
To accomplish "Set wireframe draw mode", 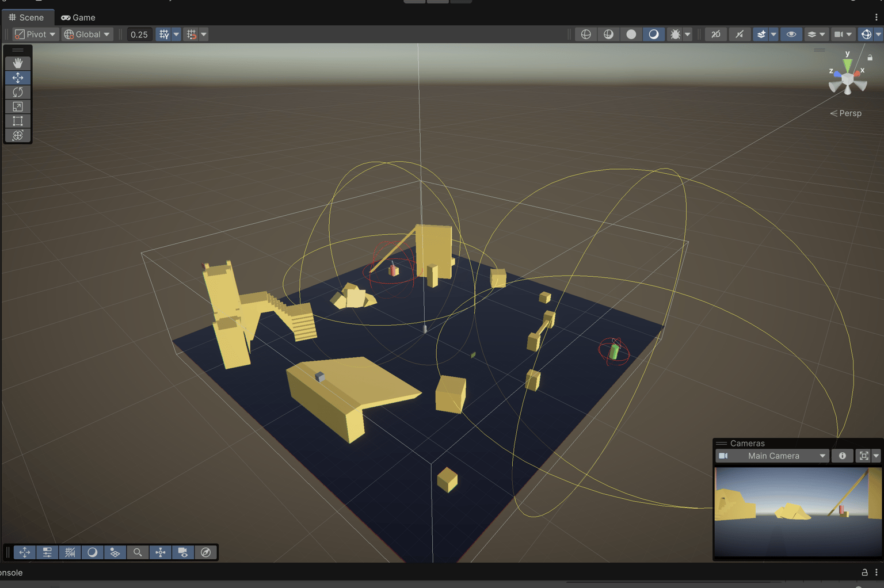I will (x=586, y=35).
